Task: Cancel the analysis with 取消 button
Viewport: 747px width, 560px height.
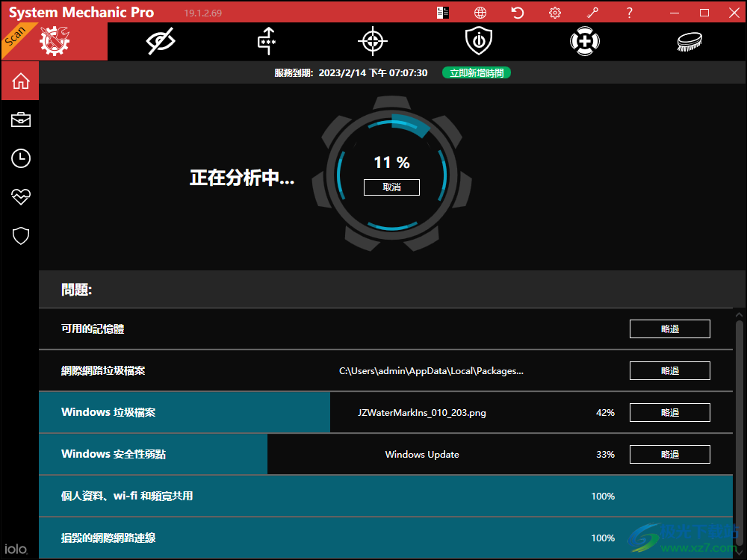Action: click(x=391, y=187)
